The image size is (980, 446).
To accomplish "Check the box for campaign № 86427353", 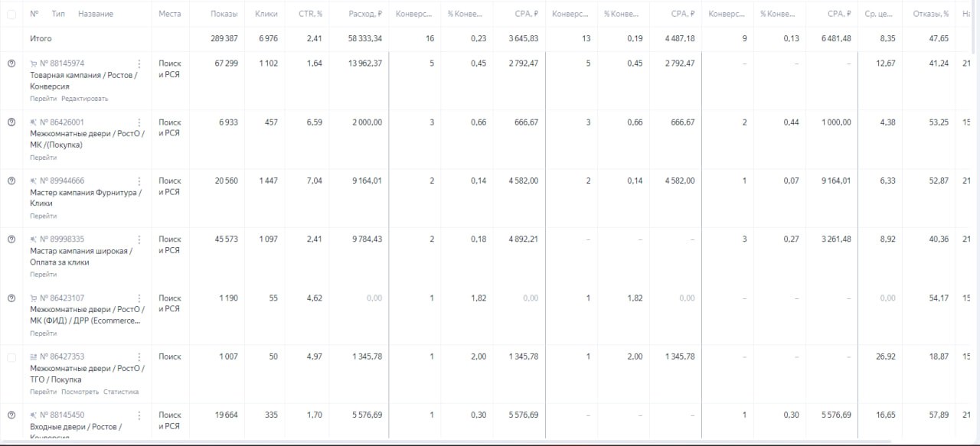I will click(11, 357).
